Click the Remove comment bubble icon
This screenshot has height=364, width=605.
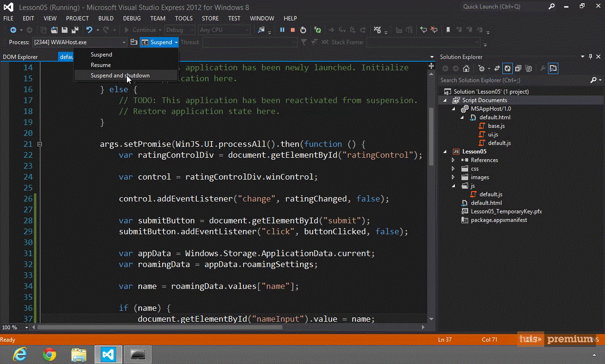434,29
